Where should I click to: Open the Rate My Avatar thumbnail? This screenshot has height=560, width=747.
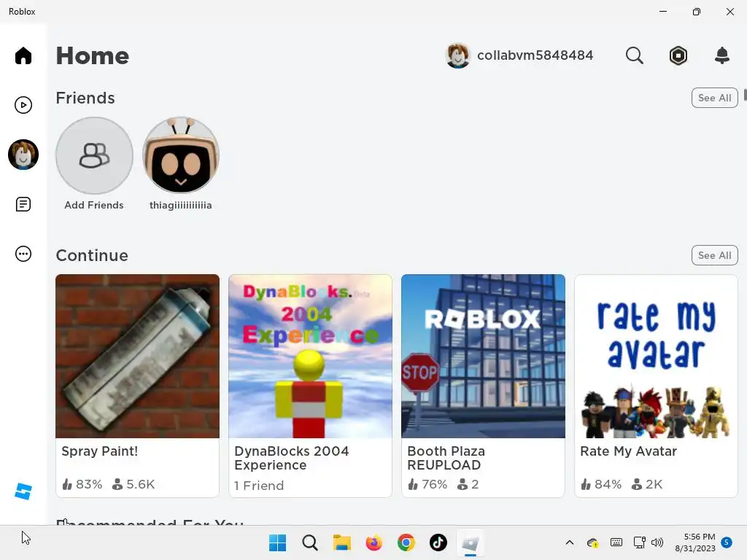(656, 356)
